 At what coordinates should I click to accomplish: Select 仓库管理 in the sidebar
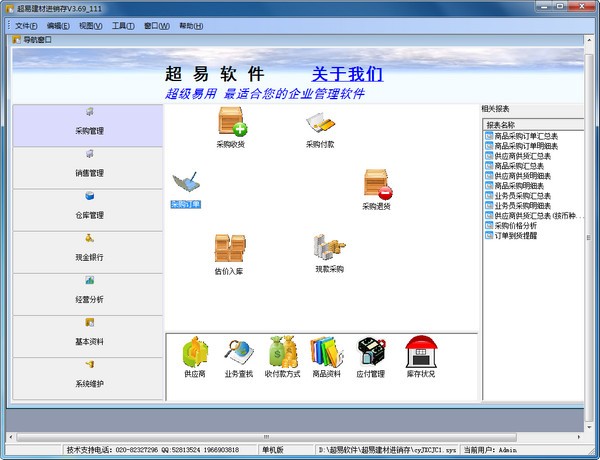(x=88, y=210)
